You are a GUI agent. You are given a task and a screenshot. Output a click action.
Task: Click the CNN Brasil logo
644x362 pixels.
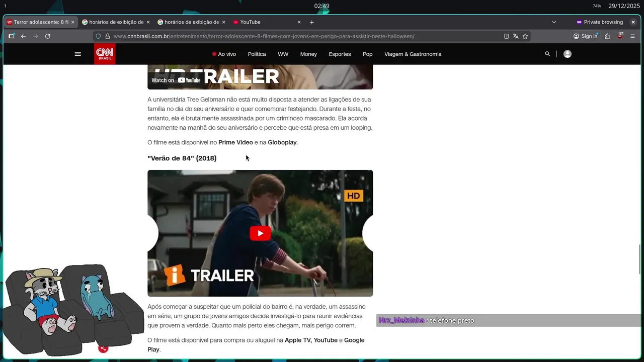point(105,54)
